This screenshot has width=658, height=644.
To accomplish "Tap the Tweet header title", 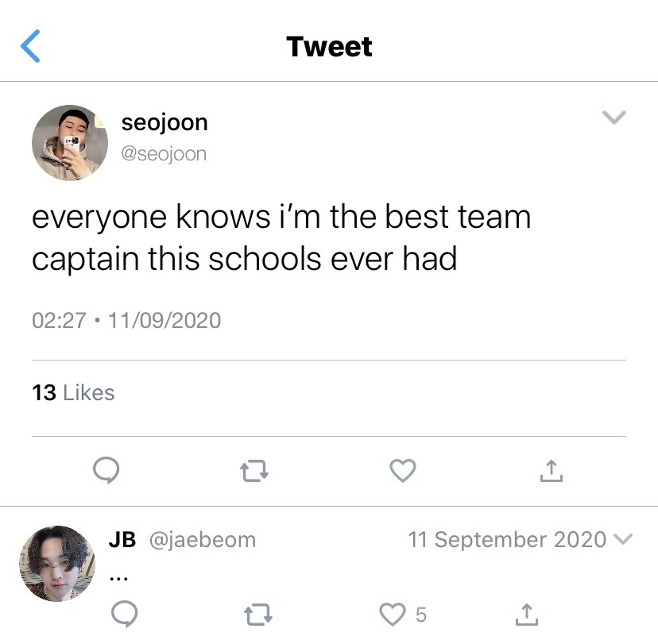I will click(x=329, y=46).
